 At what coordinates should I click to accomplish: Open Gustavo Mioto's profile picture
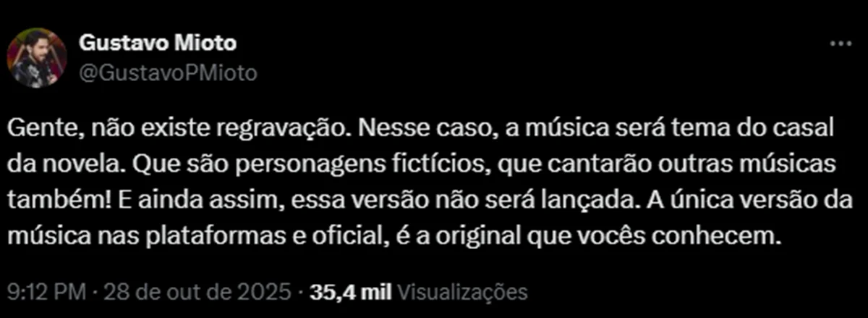pos(36,57)
